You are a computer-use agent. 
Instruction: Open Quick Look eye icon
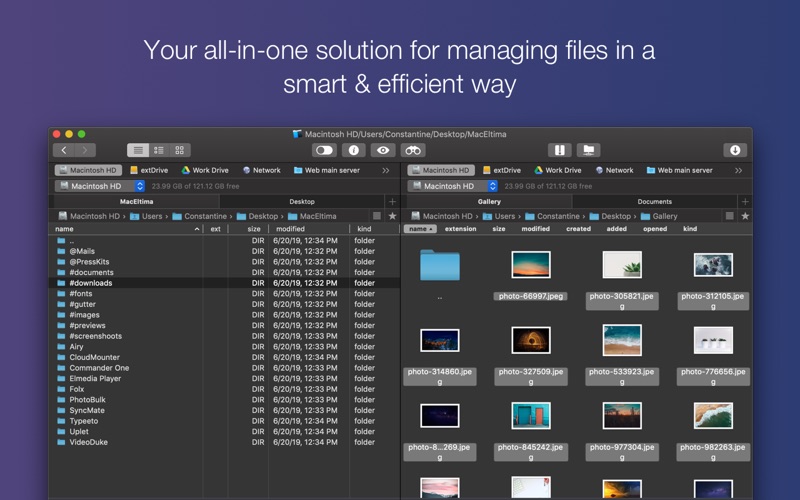click(x=382, y=150)
